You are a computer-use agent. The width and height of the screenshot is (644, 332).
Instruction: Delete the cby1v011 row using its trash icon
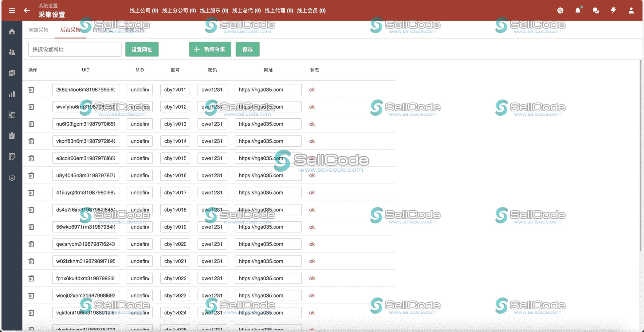(x=31, y=89)
